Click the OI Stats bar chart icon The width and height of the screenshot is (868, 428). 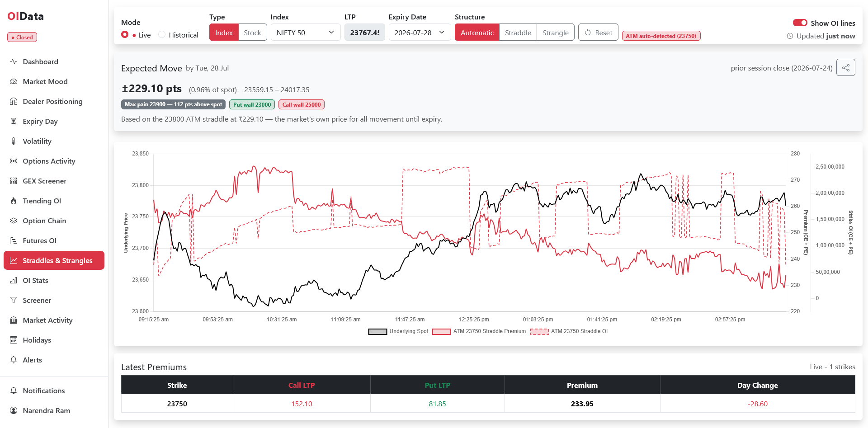(x=14, y=280)
